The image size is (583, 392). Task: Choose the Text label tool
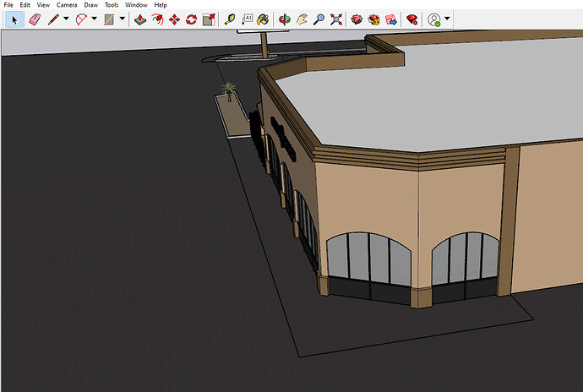pos(248,19)
